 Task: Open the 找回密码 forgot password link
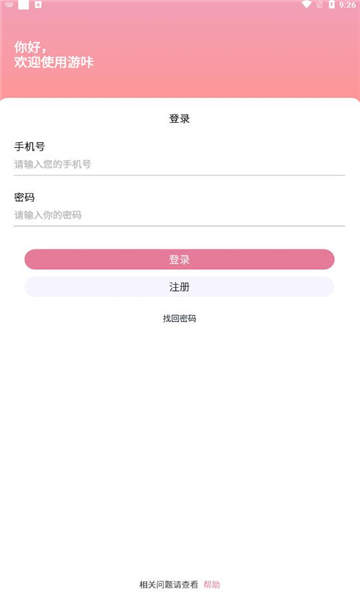tap(179, 318)
